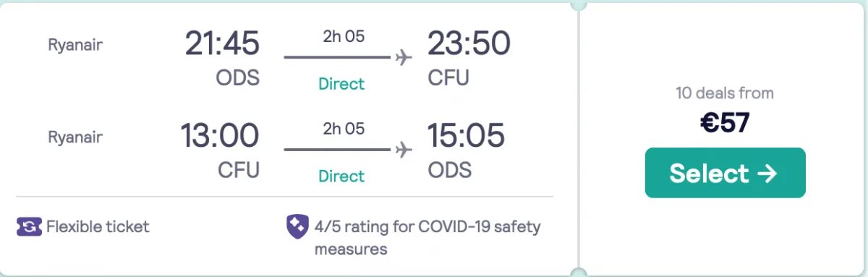
Task: Click the return flight airplane icon
Action: pos(404,150)
